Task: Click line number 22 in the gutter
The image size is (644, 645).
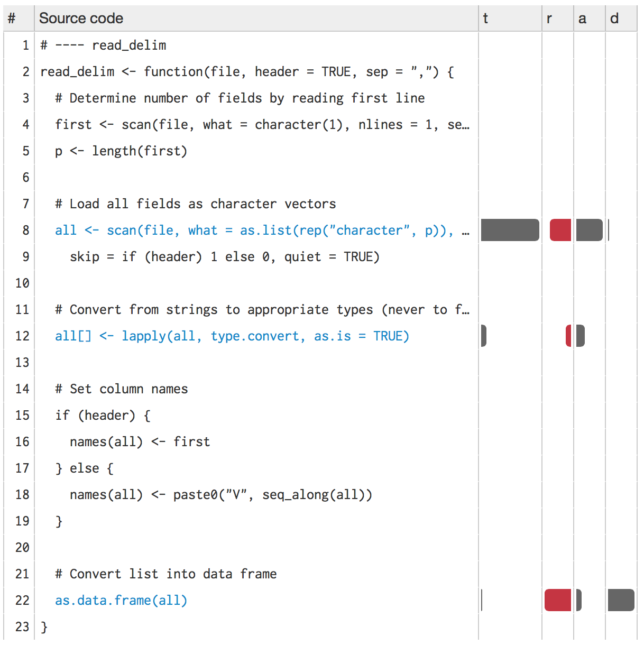Action: tap(22, 601)
